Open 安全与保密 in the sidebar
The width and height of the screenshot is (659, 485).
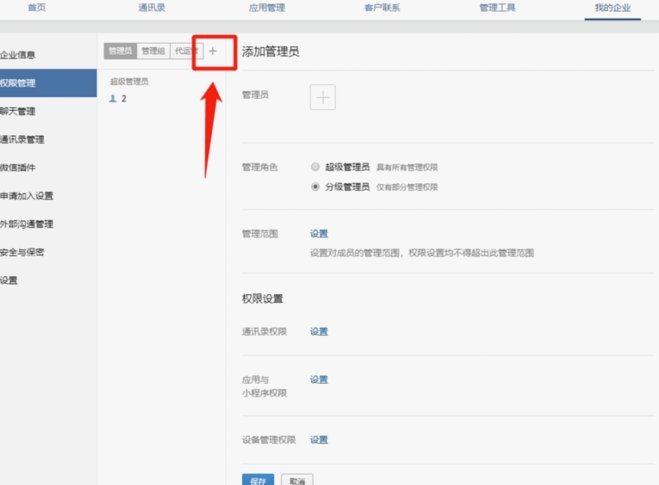22,252
